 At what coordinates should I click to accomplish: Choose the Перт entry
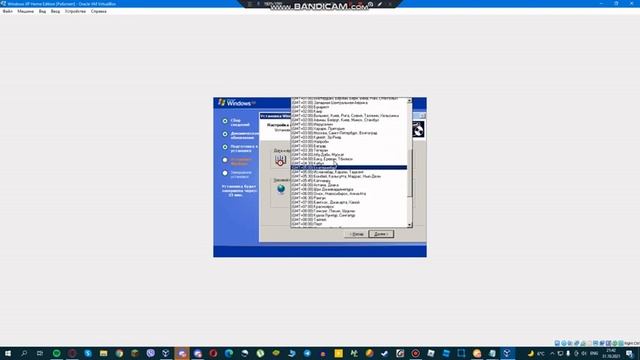point(349,224)
